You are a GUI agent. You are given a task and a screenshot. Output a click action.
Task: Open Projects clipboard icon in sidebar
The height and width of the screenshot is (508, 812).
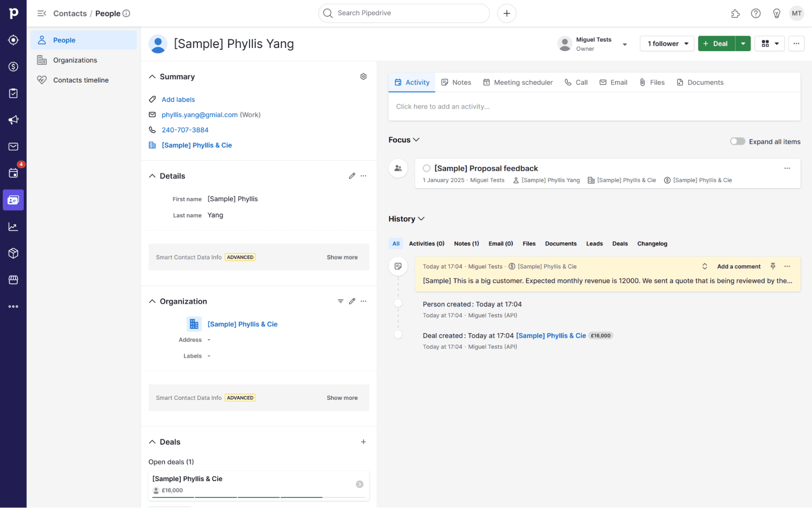point(13,93)
